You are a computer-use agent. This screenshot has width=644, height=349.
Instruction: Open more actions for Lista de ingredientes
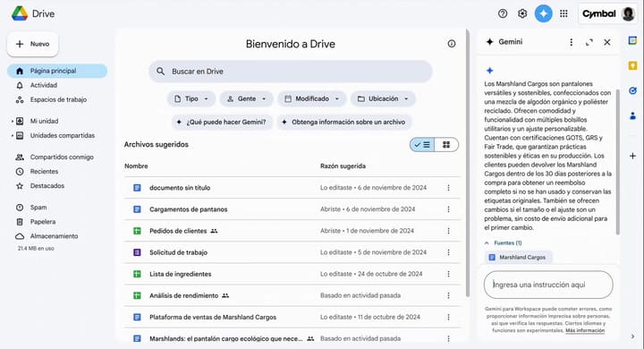(x=448, y=274)
